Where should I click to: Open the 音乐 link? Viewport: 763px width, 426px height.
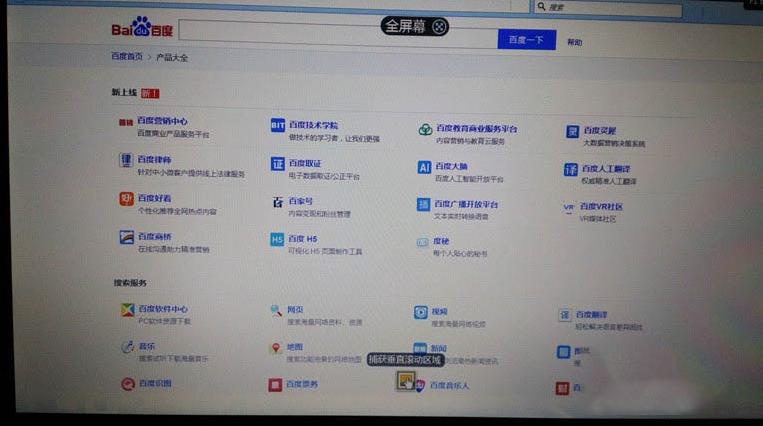pos(147,346)
